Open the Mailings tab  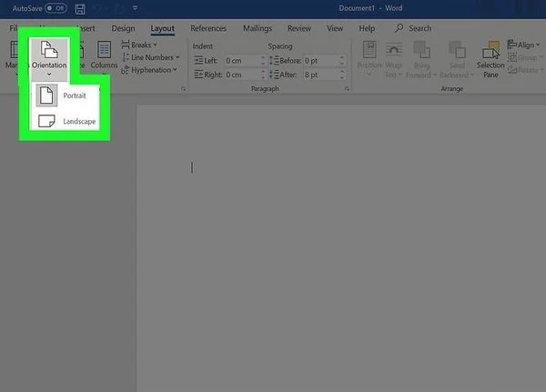pos(258,28)
